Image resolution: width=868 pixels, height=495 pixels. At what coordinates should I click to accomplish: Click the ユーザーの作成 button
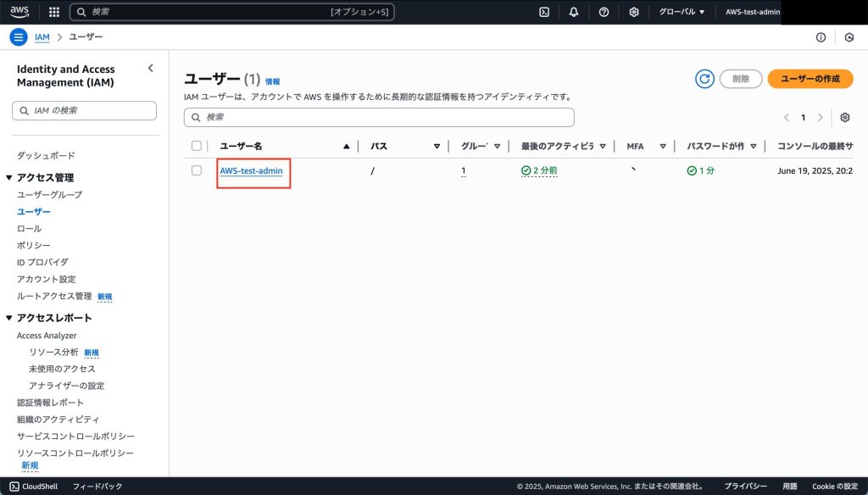810,79
